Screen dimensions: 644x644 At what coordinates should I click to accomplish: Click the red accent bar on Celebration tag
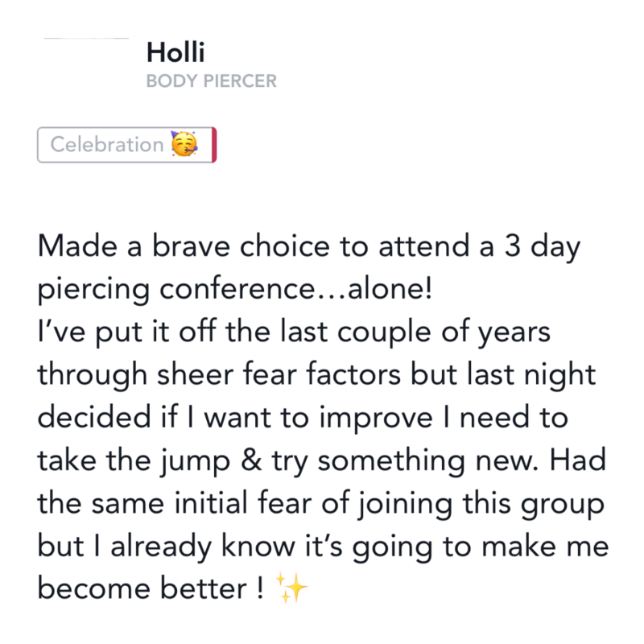[x=213, y=145]
